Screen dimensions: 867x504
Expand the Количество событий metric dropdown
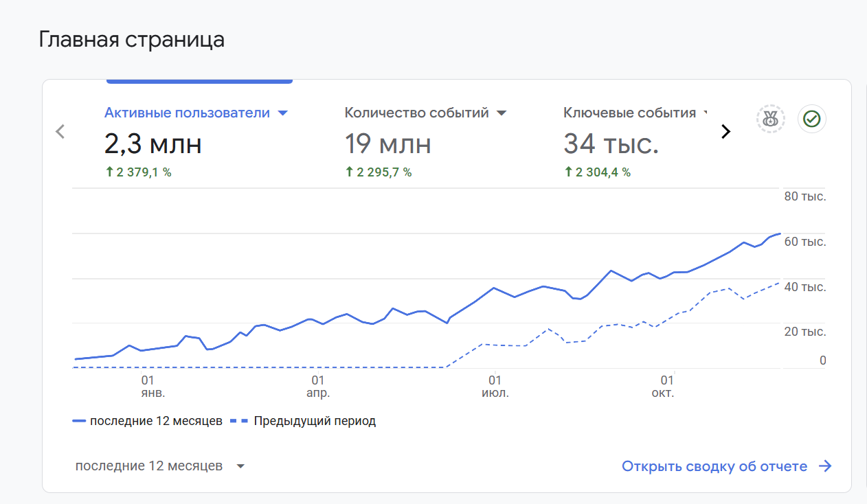pyautogui.click(x=502, y=113)
